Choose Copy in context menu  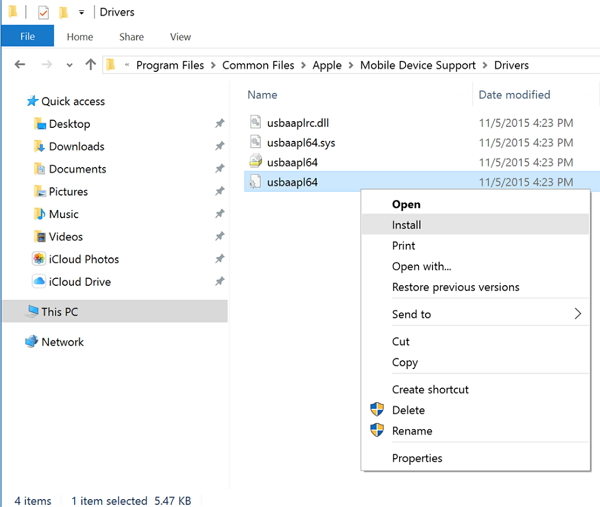pos(405,362)
